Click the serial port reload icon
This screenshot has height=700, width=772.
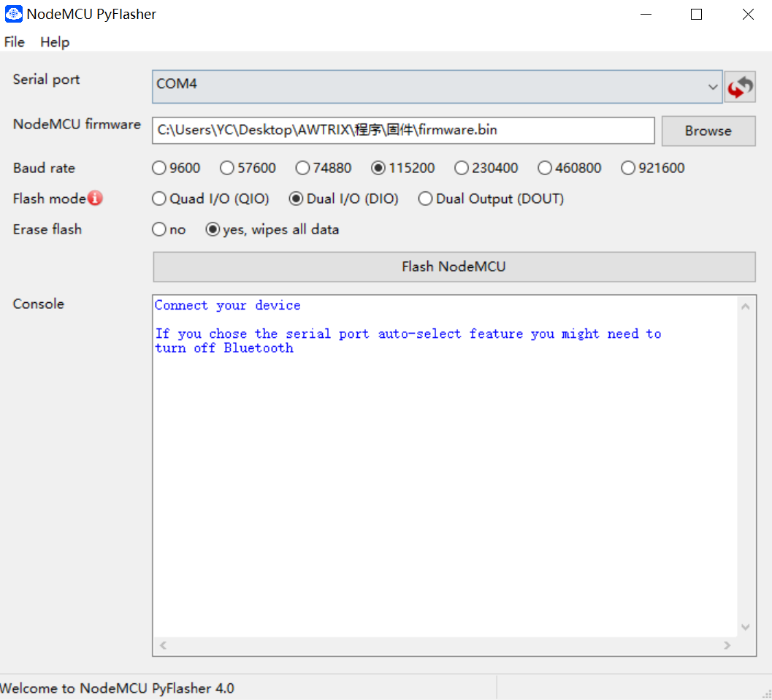(x=740, y=87)
